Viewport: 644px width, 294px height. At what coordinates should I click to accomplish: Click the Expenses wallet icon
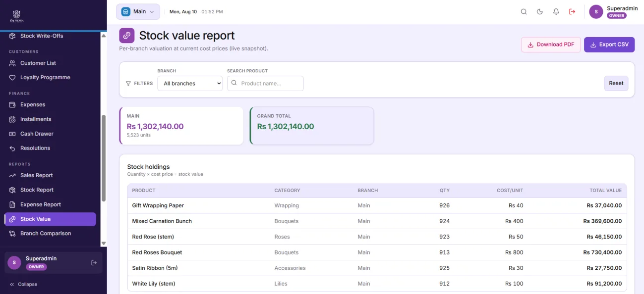[12, 105]
